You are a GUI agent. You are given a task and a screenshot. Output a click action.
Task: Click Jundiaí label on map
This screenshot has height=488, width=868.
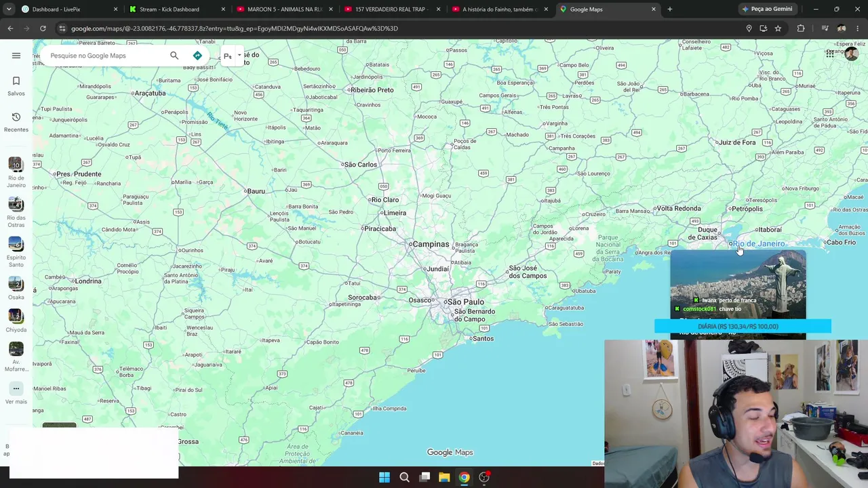pyautogui.click(x=437, y=269)
